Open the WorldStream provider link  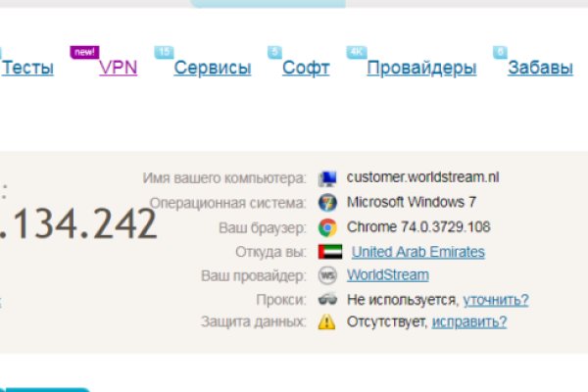(387, 275)
